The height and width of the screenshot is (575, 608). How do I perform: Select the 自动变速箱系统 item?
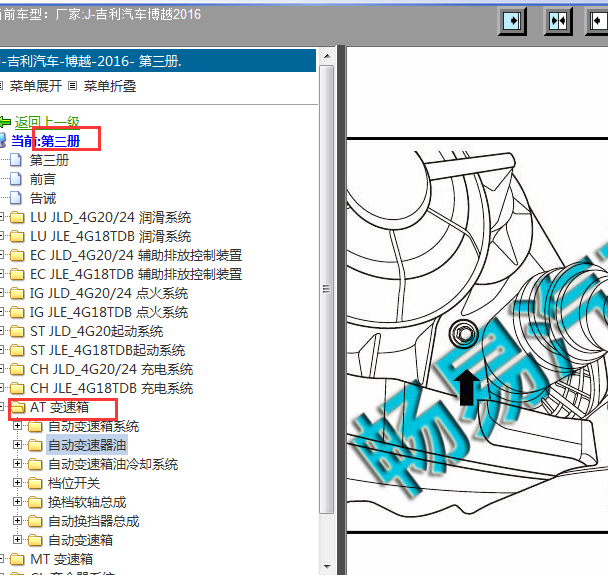(93, 426)
